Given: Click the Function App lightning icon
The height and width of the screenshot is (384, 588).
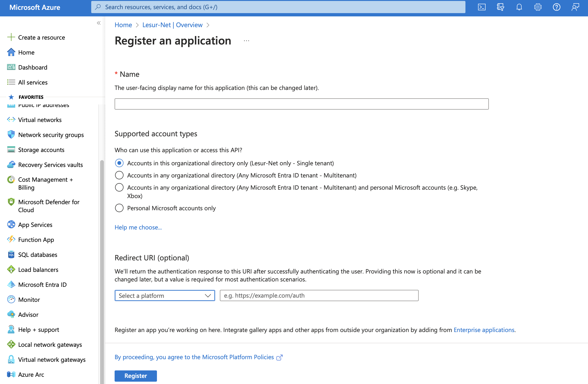Looking at the screenshot, I should (x=11, y=239).
